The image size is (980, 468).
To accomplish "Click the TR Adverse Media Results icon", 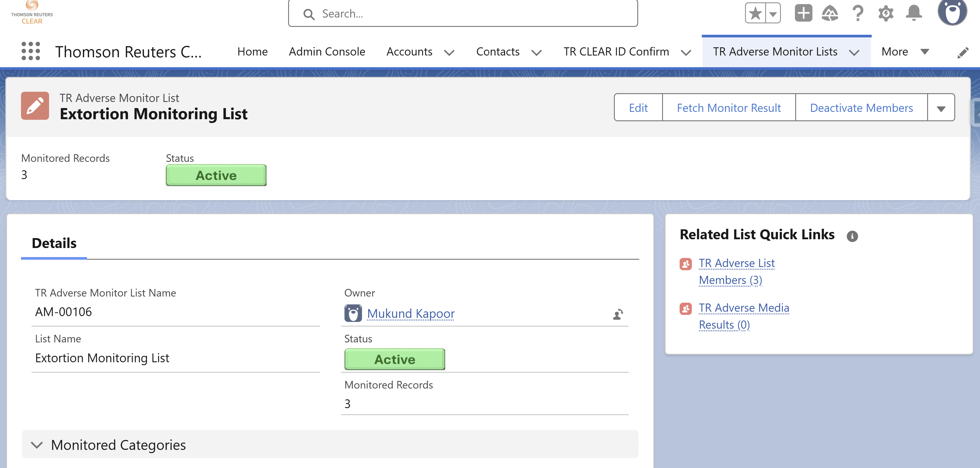I will pyautogui.click(x=685, y=308).
